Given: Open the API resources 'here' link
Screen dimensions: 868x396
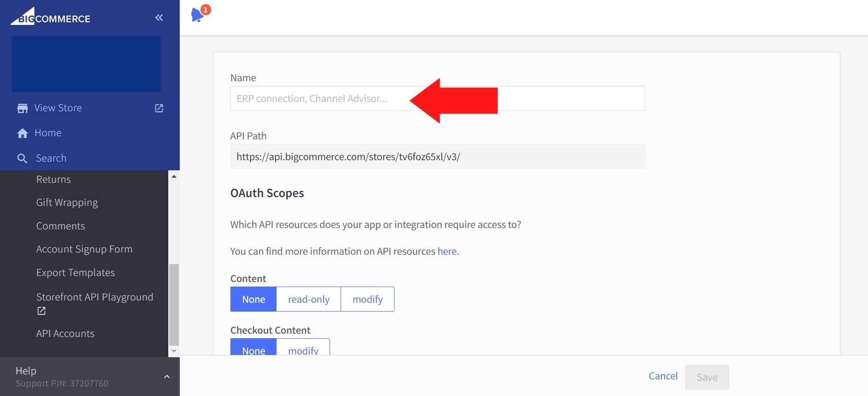Looking at the screenshot, I should 447,252.
